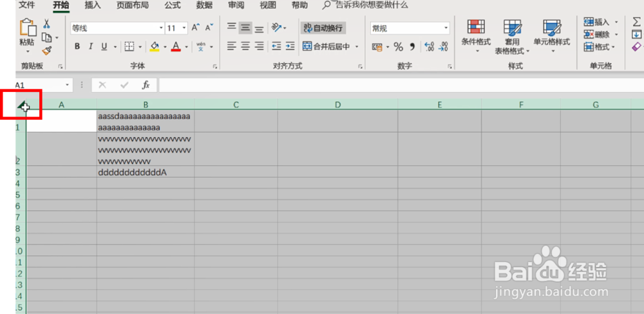This screenshot has height=314, width=644.
Task: Open underline style dropdown arrow
Action: (x=115, y=47)
